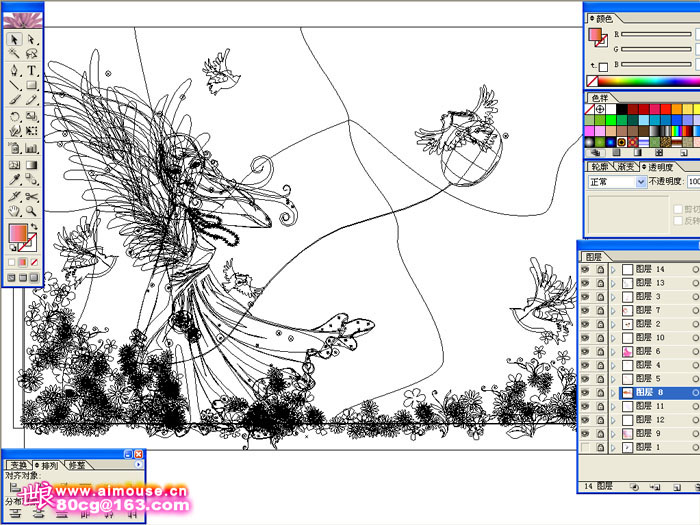Image resolution: width=700 pixels, height=525 pixels.
Task: Expand layer 图层 8 triangle
Action: tap(613, 393)
